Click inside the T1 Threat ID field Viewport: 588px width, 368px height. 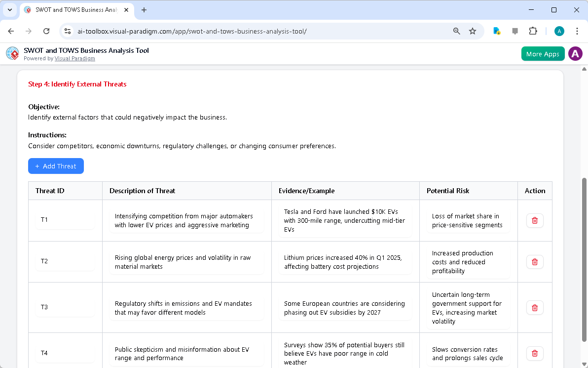65,220
